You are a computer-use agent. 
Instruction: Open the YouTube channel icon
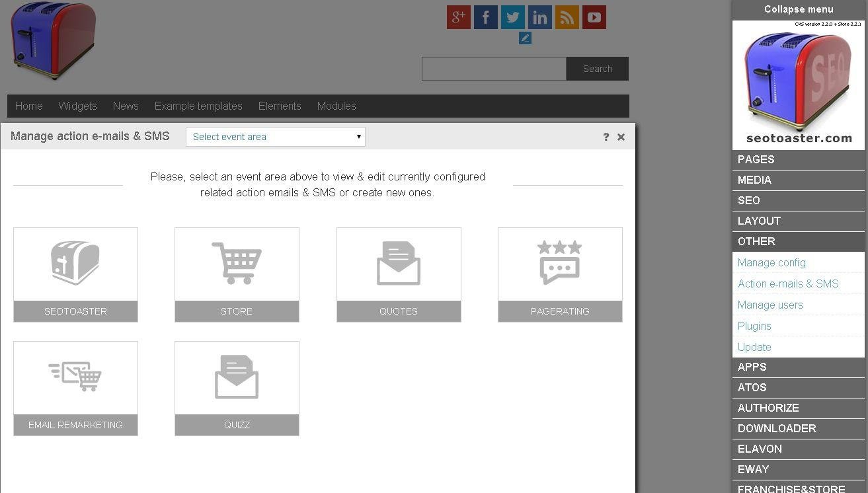point(594,17)
